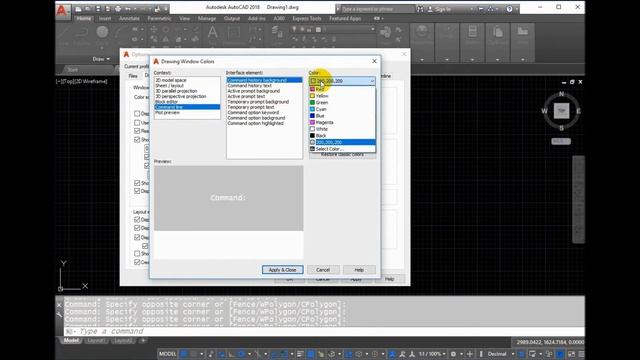Image resolution: width=640 pixels, height=360 pixels.
Task: Click the E compass direction on the ViewCube
Action: [578, 111]
